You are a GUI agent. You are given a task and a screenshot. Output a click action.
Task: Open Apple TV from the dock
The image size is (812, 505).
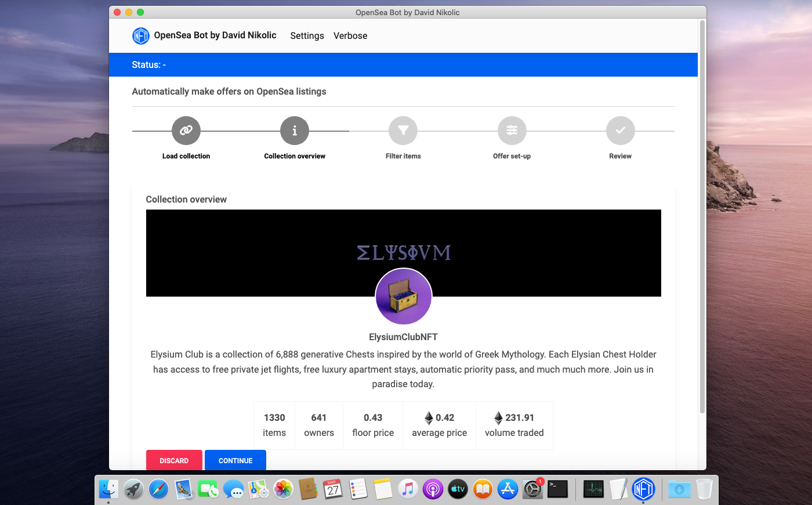458,489
